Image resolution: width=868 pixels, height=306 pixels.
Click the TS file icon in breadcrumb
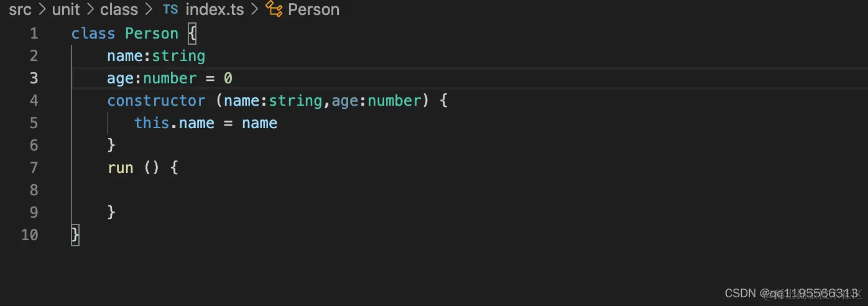tap(170, 10)
